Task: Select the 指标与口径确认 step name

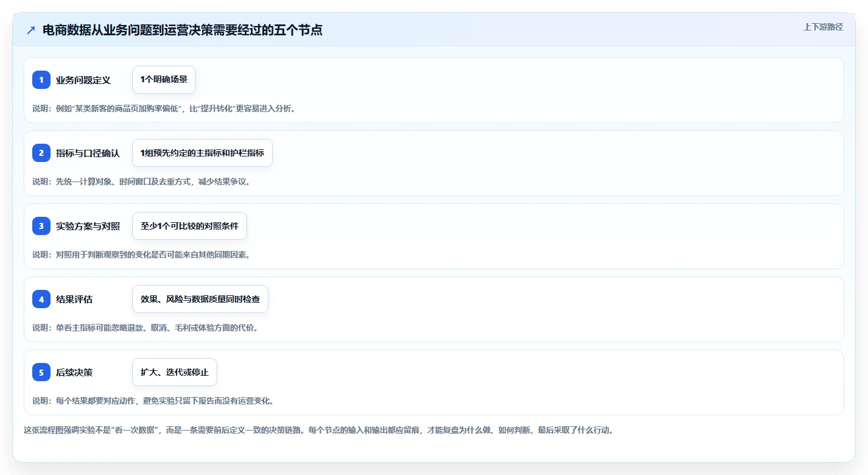Action: click(x=88, y=153)
